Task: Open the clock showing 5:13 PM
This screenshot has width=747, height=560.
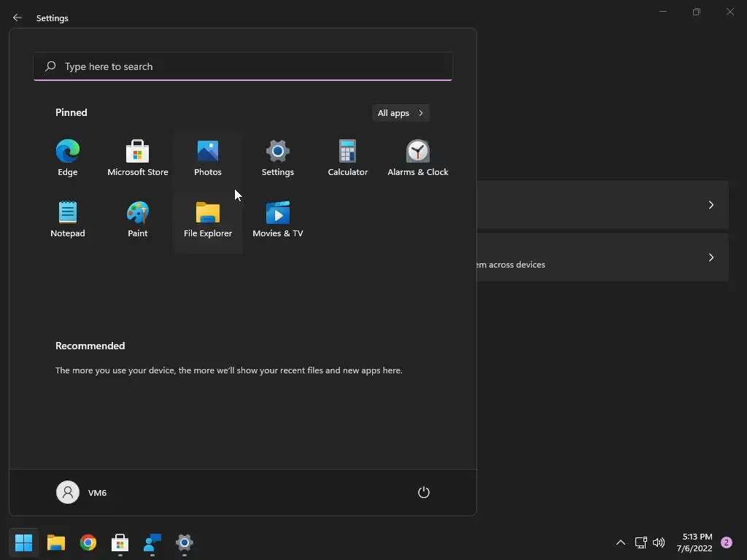Action: (x=694, y=542)
